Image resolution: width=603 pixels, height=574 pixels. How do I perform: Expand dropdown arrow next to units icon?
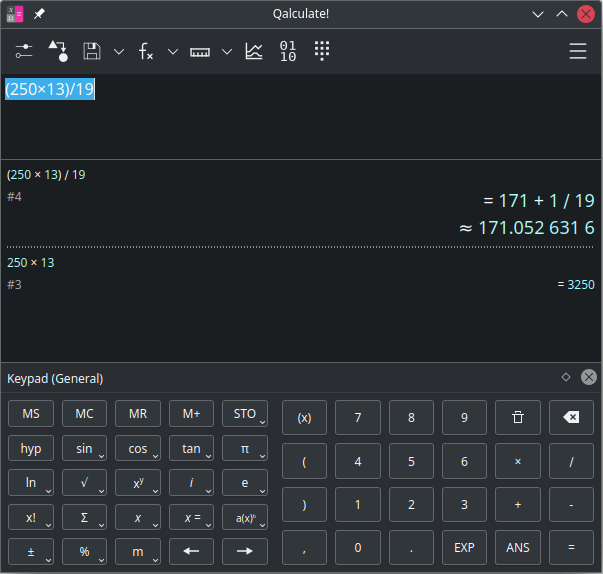click(x=227, y=52)
